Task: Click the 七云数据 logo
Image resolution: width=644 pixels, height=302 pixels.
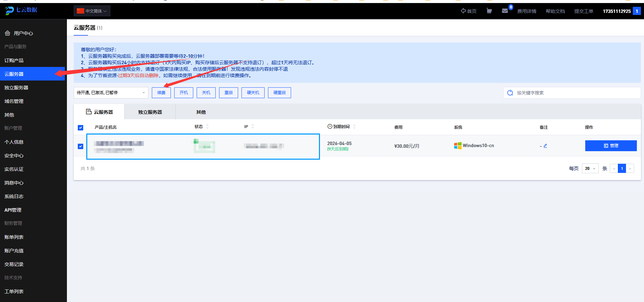Action: click(x=21, y=11)
